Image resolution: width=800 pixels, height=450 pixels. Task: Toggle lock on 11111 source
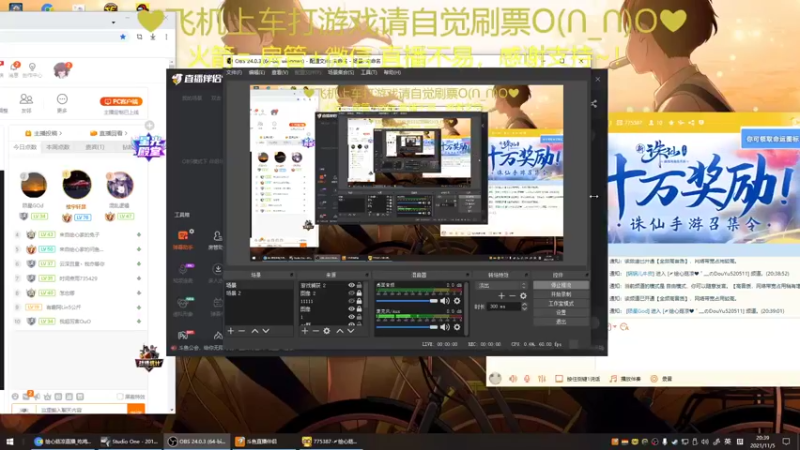coord(359,302)
